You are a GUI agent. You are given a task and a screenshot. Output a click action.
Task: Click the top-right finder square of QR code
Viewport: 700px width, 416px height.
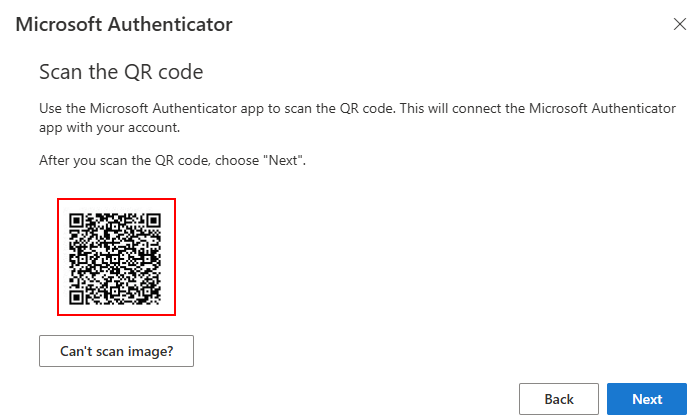154,220
